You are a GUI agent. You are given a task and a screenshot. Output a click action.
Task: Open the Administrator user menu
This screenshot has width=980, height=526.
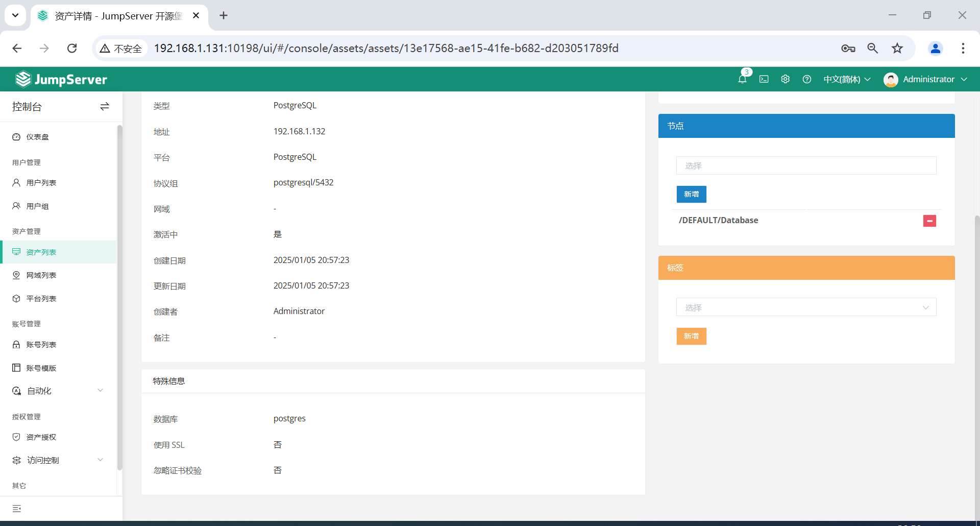[x=925, y=79]
